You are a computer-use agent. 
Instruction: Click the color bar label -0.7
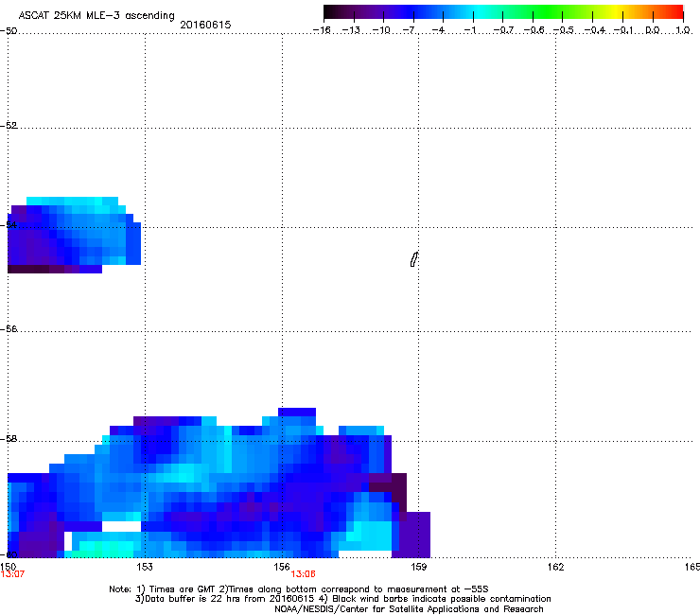click(x=503, y=30)
